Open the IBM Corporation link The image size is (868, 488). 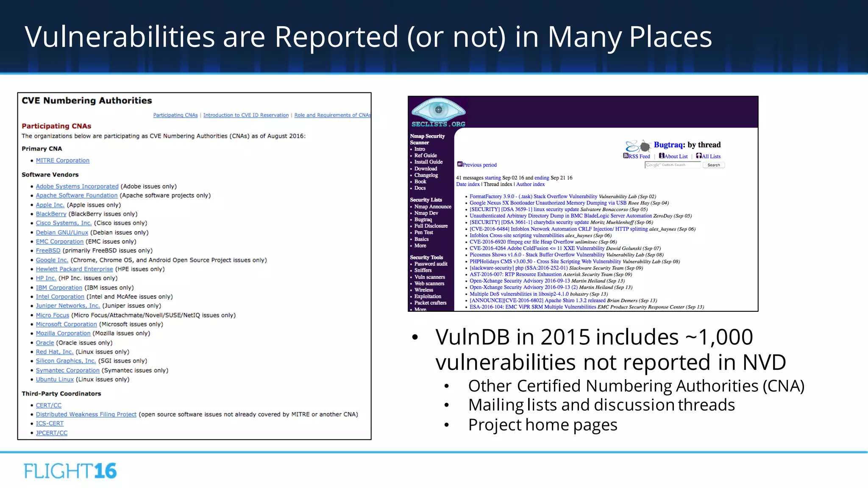pos(59,288)
